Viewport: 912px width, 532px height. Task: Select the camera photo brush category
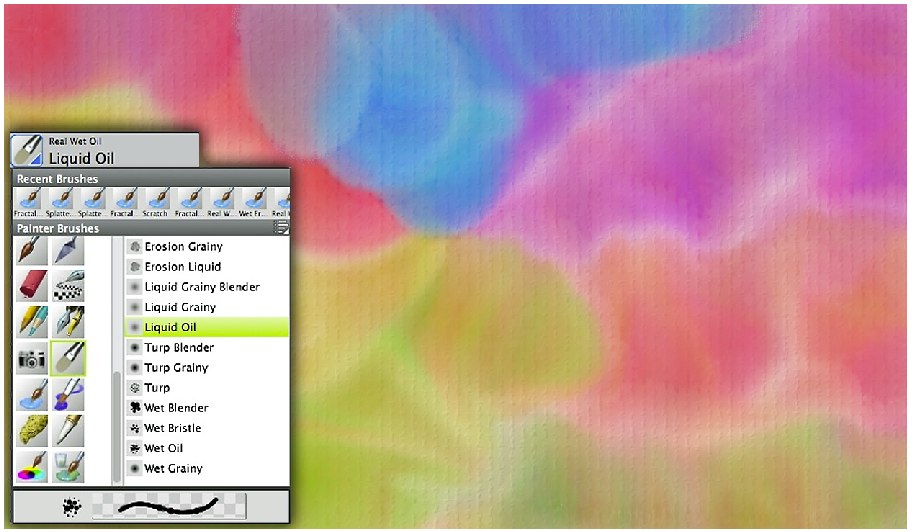click(x=32, y=359)
